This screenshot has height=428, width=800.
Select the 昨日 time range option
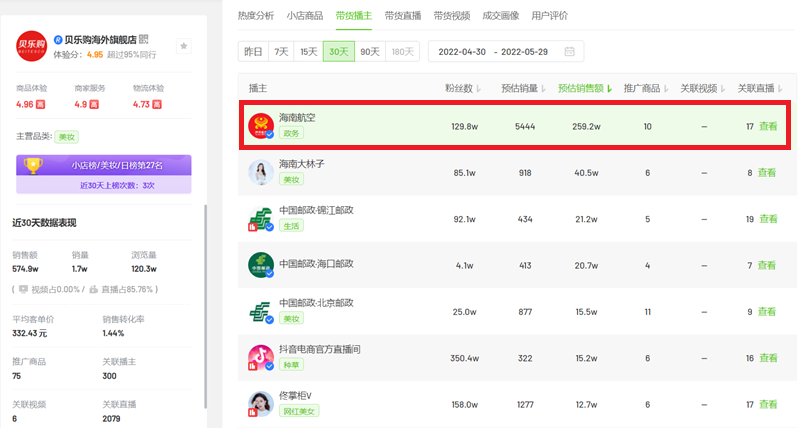[253, 52]
